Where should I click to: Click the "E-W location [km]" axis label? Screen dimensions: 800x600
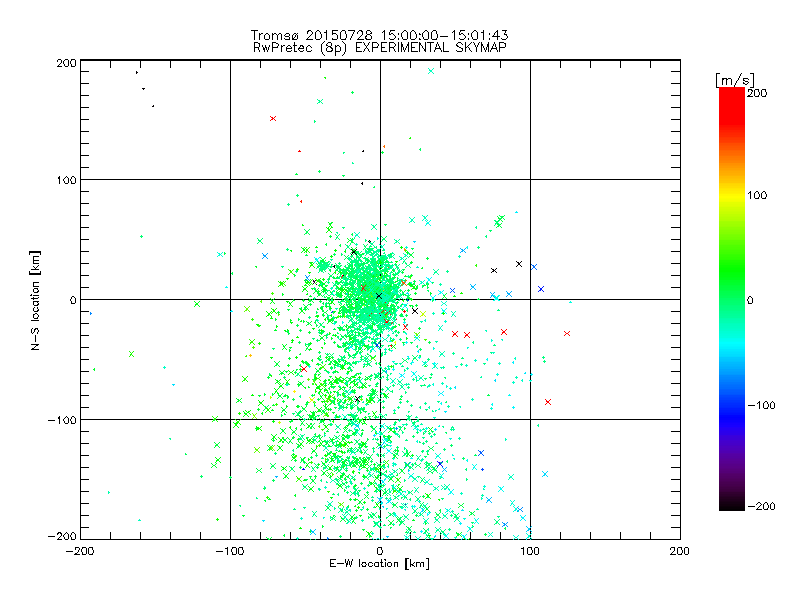[379, 564]
